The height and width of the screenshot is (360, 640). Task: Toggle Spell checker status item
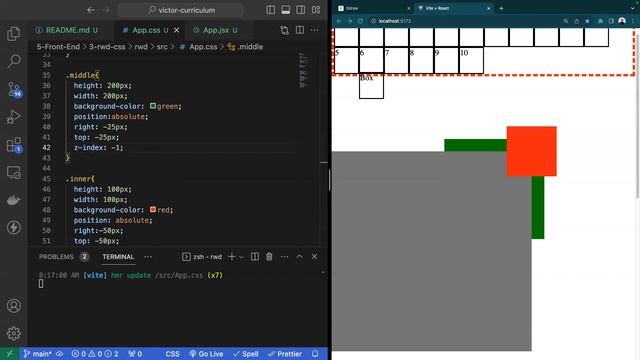pyautogui.click(x=245, y=354)
